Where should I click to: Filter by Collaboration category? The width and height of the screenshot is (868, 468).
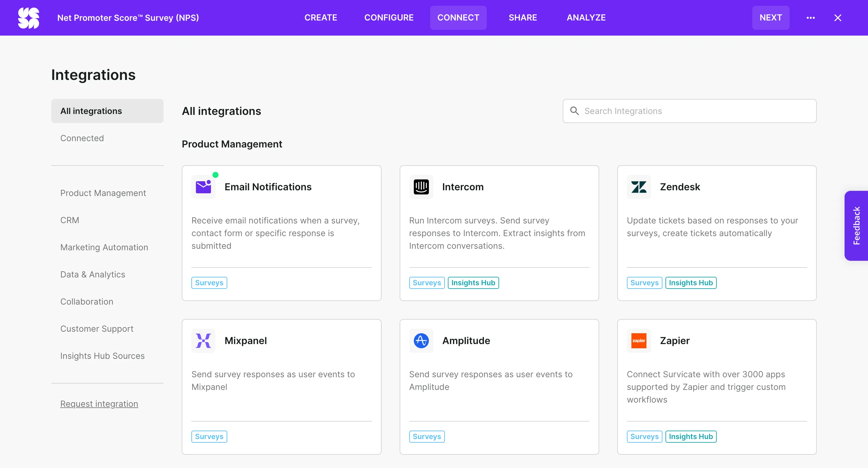coord(87,302)
